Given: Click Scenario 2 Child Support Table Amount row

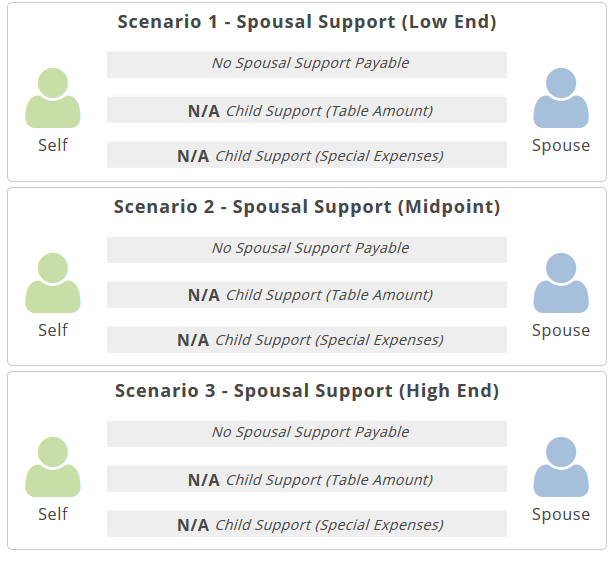Looking at the screenshot, I should pos(307,295).
